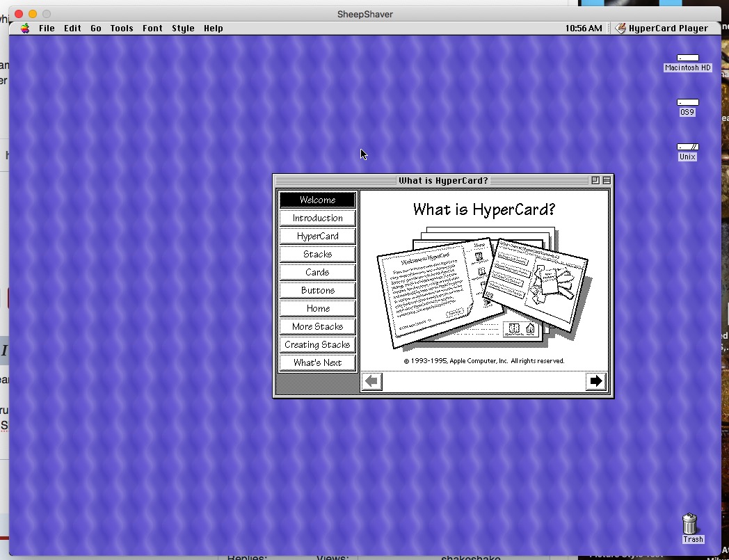This screenshot has height=560, width=729.
Task: Go to the More Stacks section
Action: pyautogui.click(x=317, y=326)
